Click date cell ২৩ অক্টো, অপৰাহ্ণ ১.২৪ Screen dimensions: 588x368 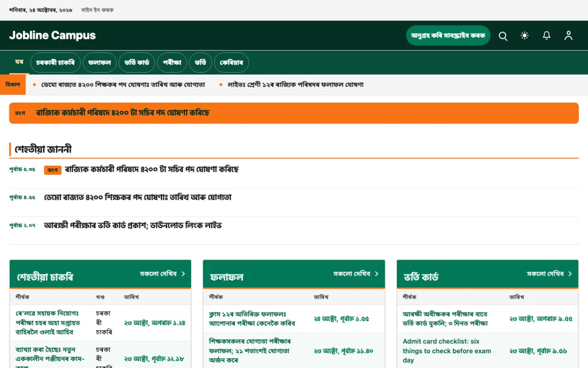154,323
